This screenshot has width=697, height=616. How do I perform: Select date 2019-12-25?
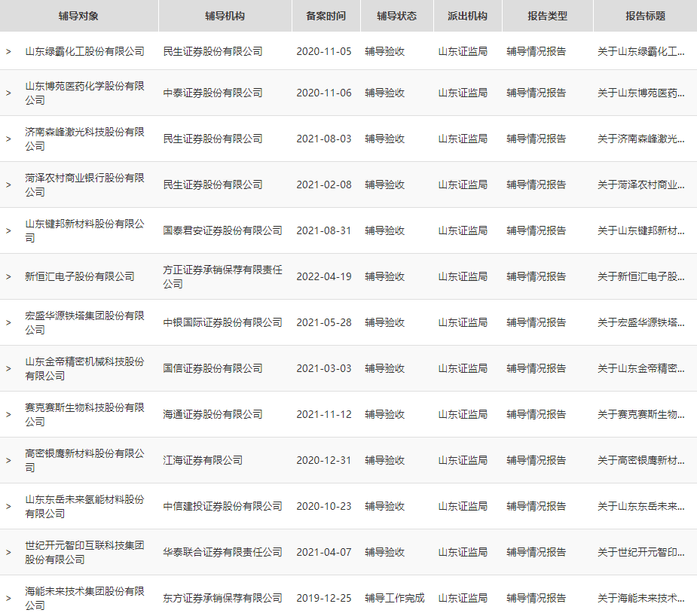[x=324, y=598]
